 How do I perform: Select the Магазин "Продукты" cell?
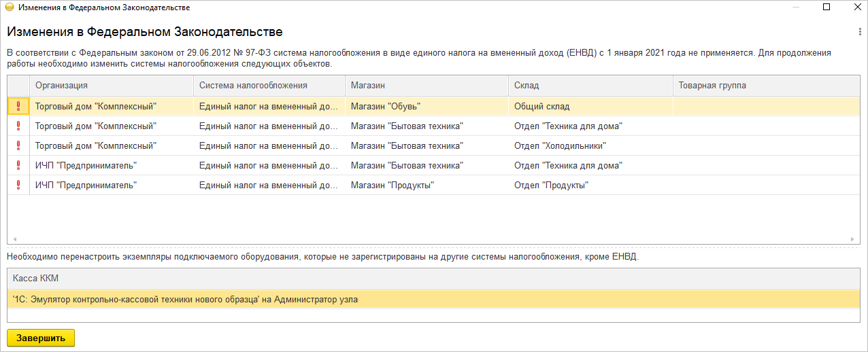[x=426, y=185]
